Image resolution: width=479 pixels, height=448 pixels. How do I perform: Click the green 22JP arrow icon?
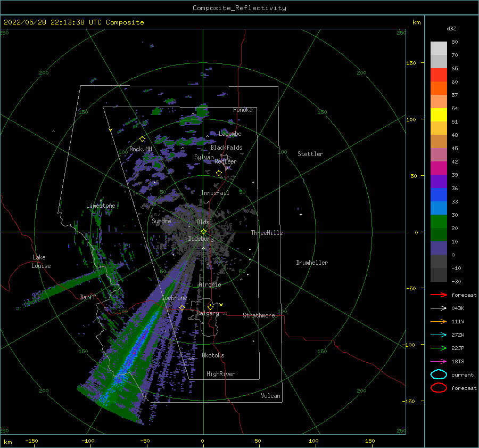439,348
